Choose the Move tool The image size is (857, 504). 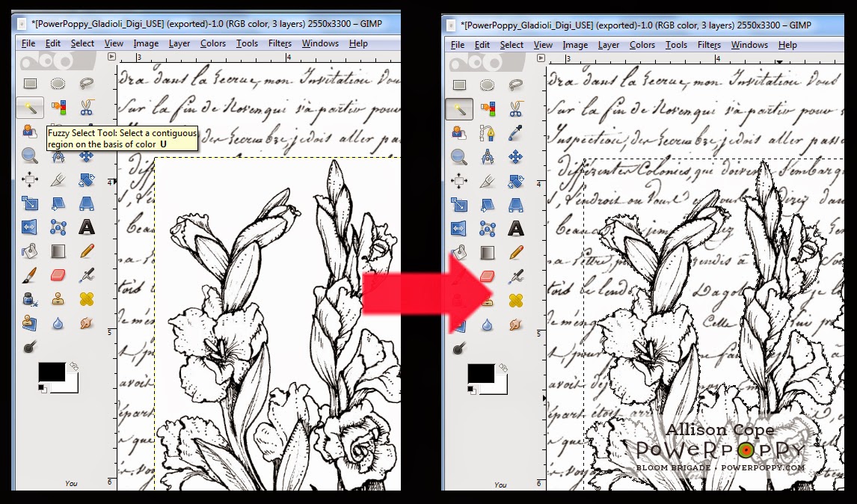tap(87, 156)
